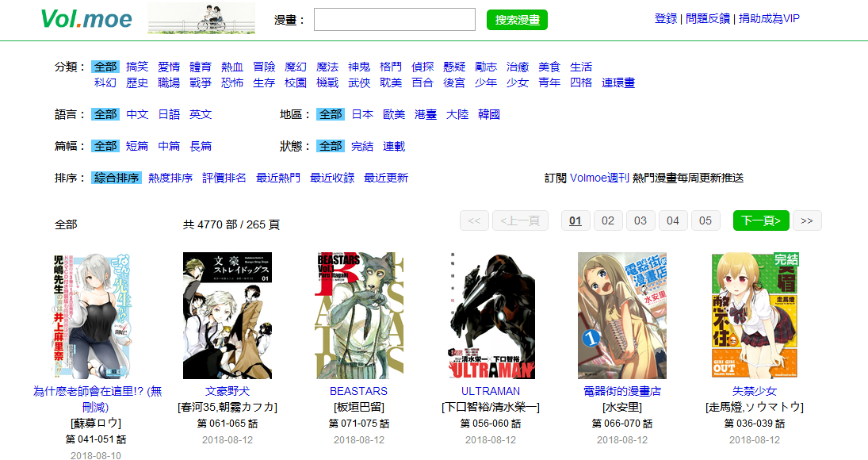Go to page 03
This screenshot has width=868, height=460.
click(640, 220)
